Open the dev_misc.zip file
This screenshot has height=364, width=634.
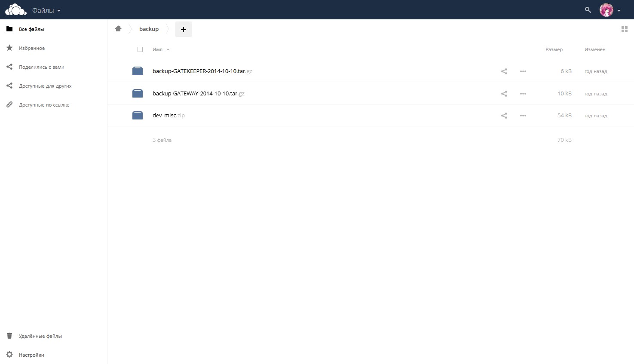(168, 116)
